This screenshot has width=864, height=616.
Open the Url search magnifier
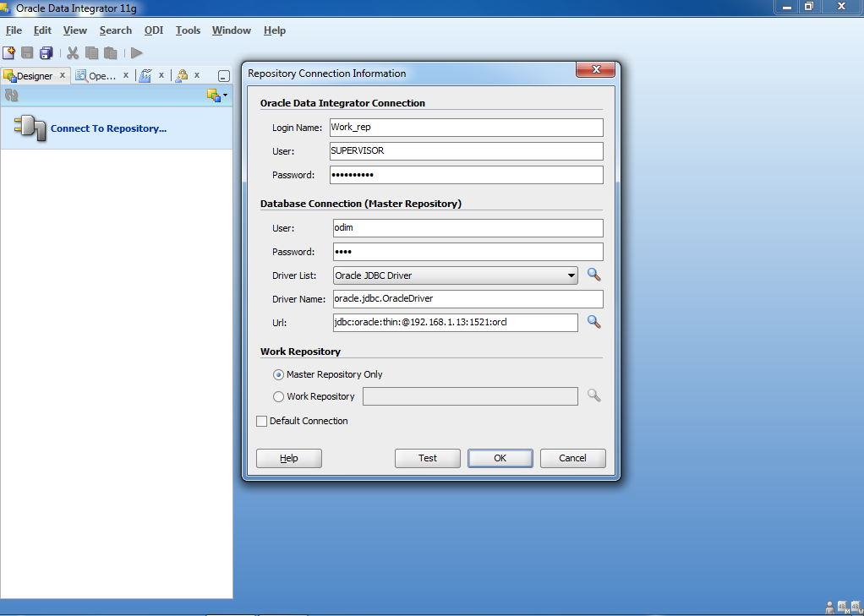[593, 322]
